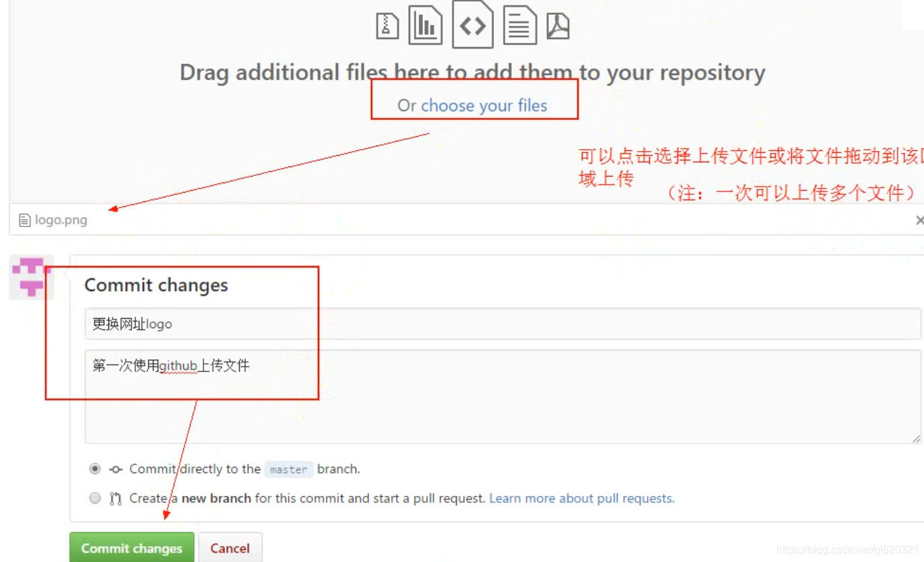
Task: Open 'Learn more about pull requests' link
Action: click(x=582, y=499)
